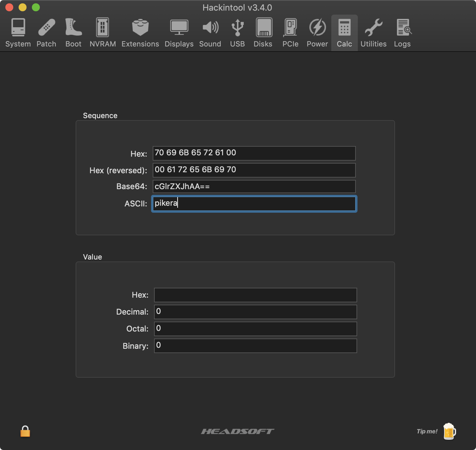This screenshot has height=450, width=476.
Task: Open the Logs toolbar section
Action: pyautogui.click(x=402, y=33)
